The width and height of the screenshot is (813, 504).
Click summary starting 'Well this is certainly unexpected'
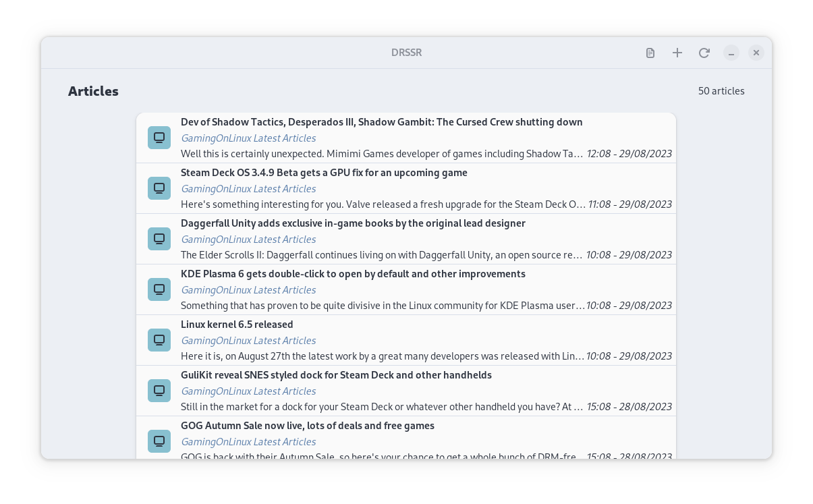click(382, 154)
